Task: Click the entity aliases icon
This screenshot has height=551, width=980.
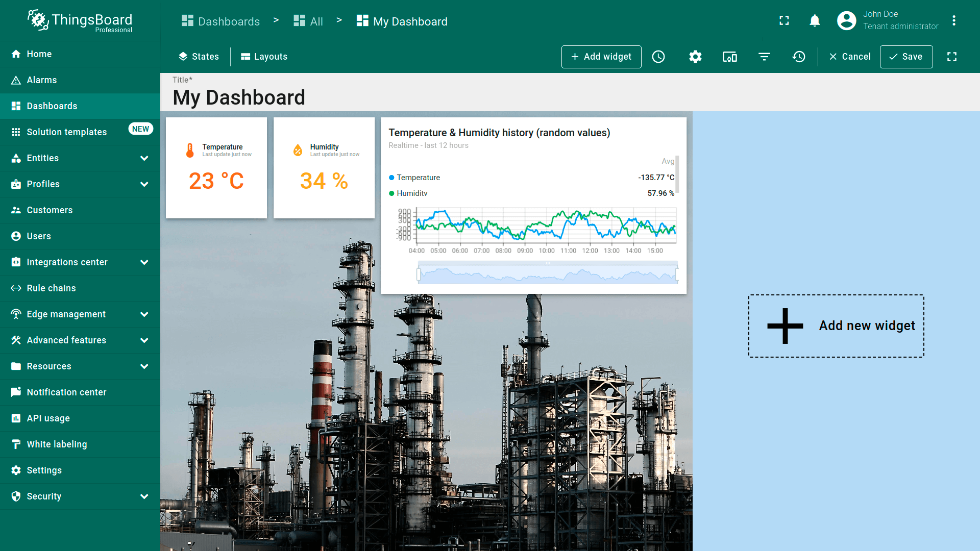Action: tap(730, 57)
